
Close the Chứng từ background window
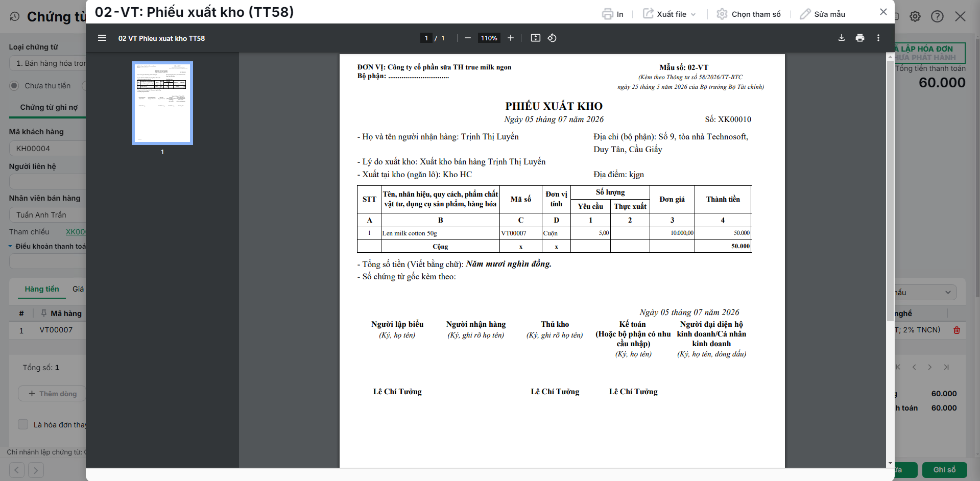[x=960, y=16]
